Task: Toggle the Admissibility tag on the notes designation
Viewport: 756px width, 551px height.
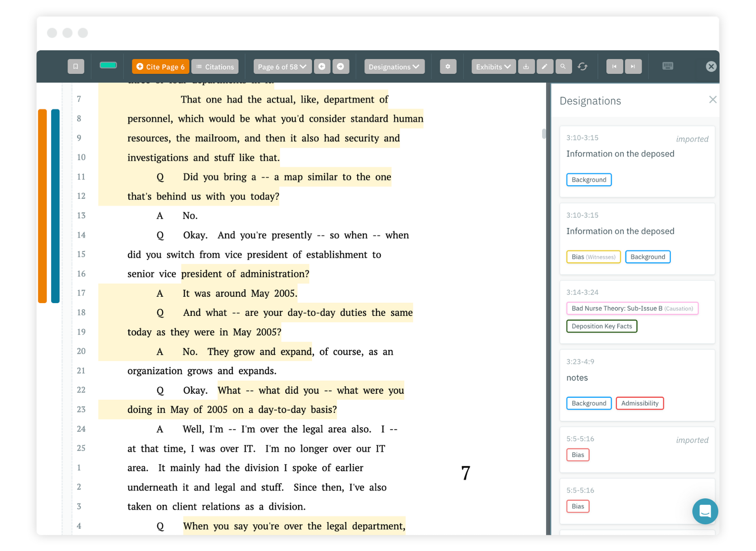Action: (x=640, y=403)
